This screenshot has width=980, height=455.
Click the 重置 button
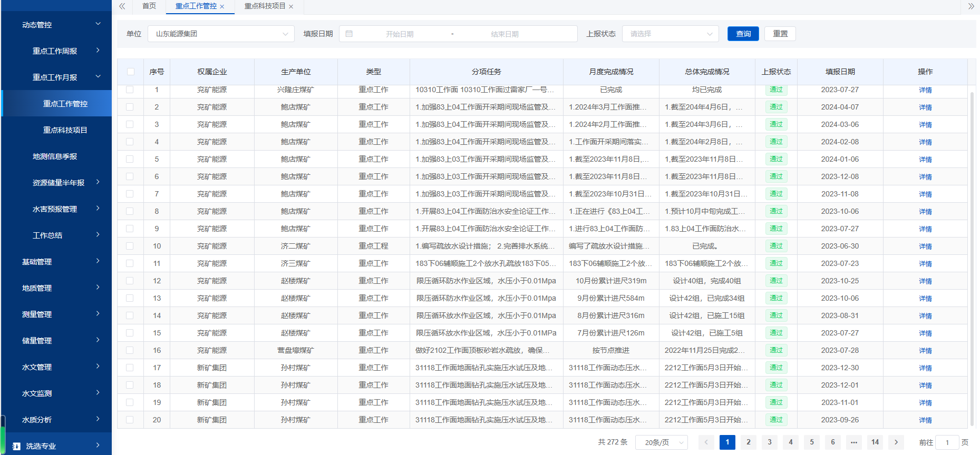coord(780,34)
